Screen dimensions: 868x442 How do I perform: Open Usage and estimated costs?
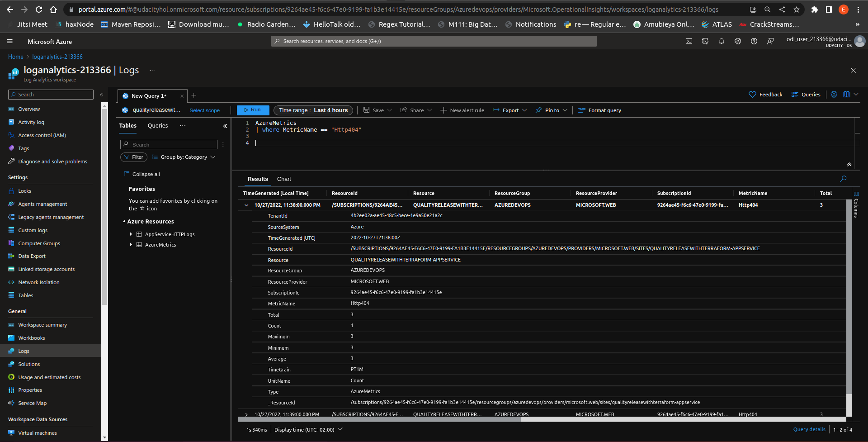[x=49, y=377]
